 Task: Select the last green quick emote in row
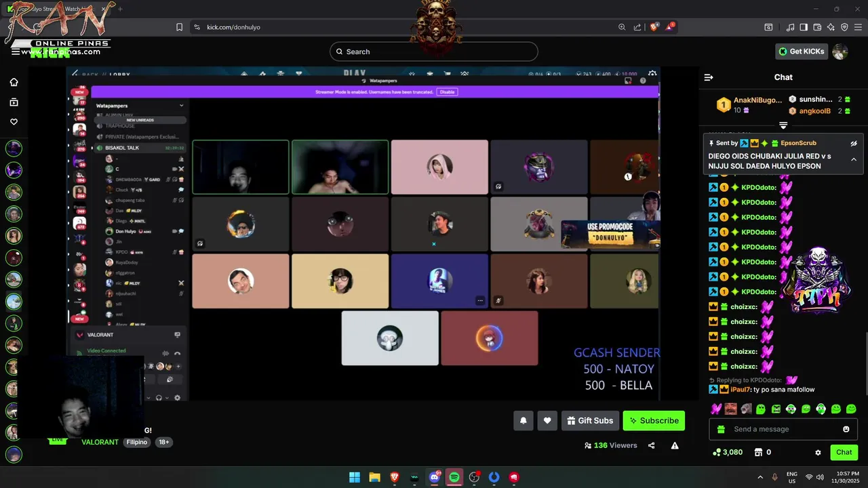[x=851, y=409]
